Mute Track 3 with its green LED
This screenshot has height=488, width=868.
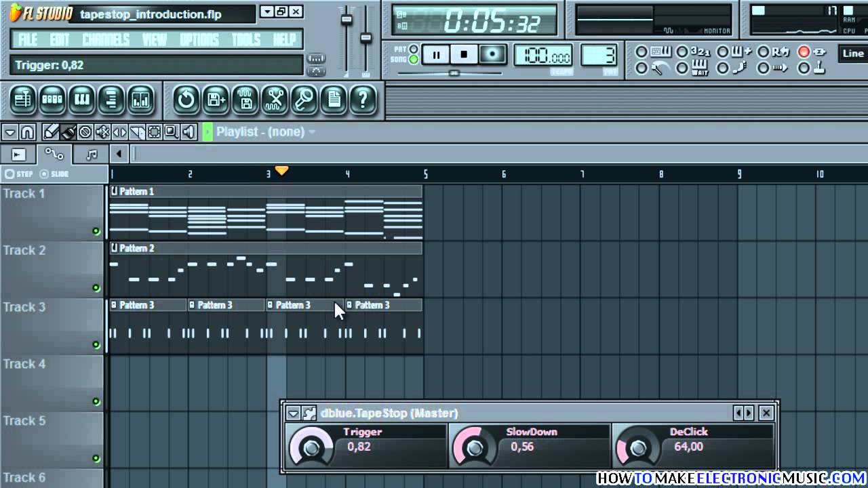(96, 345)
